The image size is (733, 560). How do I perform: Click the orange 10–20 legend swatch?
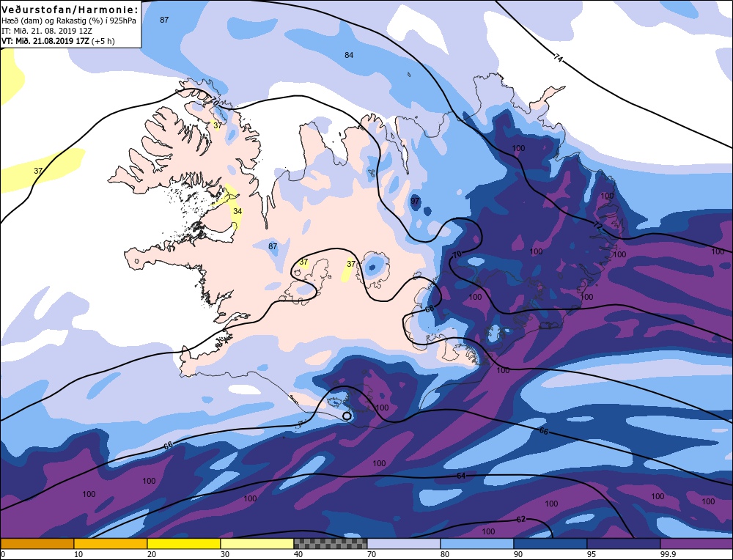click(111, 543)
